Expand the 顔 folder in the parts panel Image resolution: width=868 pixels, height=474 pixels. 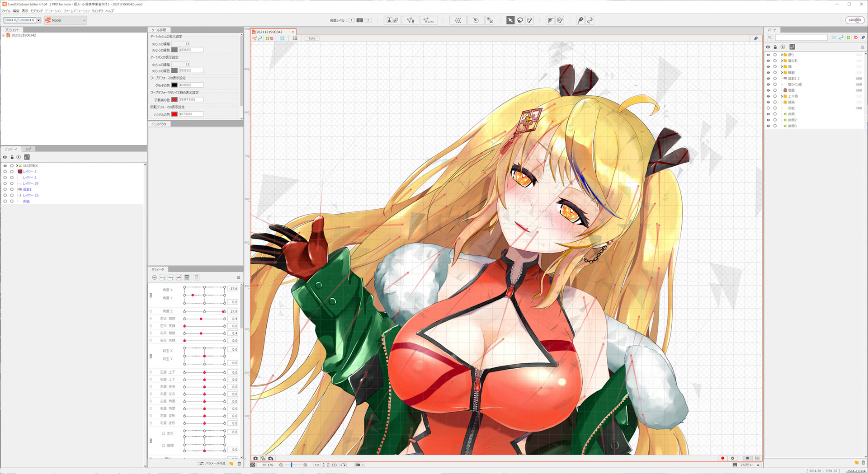(782, 66)
